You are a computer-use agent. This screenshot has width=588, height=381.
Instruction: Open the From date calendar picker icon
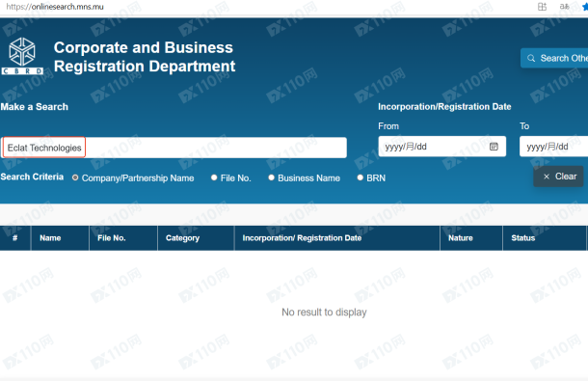click(494, 147)
